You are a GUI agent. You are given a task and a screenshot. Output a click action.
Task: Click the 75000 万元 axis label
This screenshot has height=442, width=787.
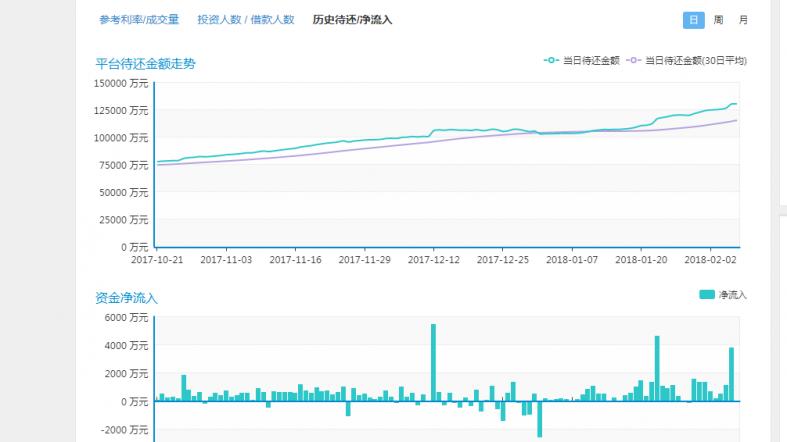coord(123,165)
